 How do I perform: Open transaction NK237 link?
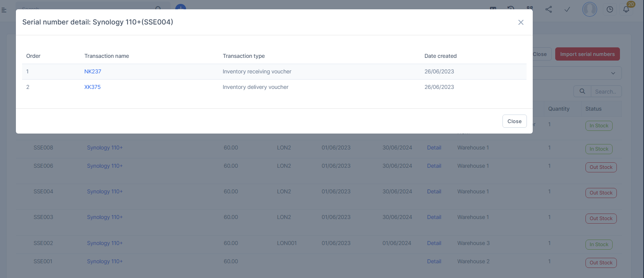[x=93, y=71]
